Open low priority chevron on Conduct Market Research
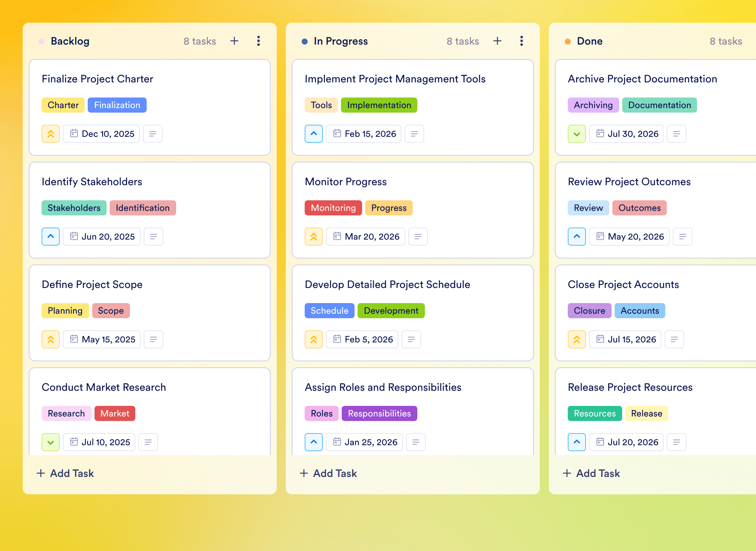This screenshot has width=756, height=551. pyautogui.click(x=51, y=442)
